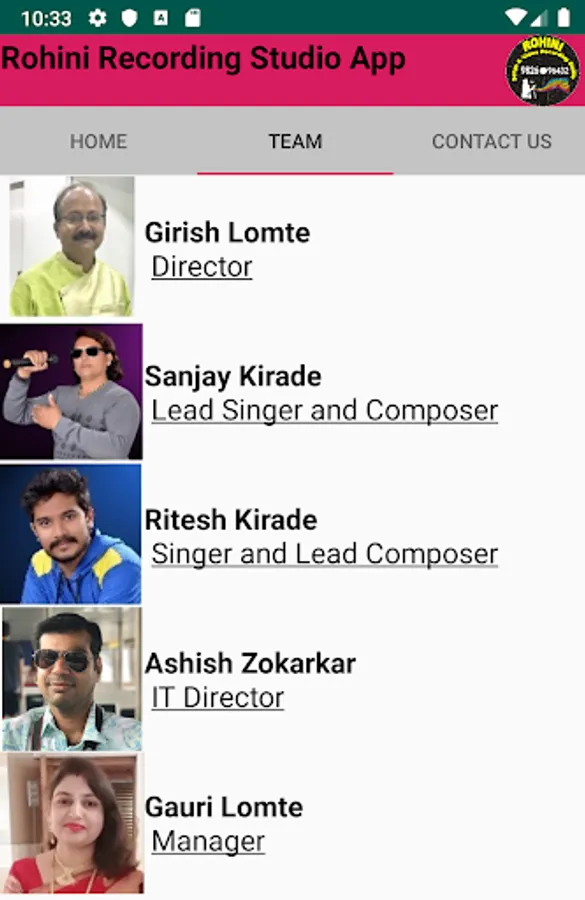Screen dimensions: 585x900
Task: Tap the Wi-Fi signal icon
Action: tap(516, 18)
